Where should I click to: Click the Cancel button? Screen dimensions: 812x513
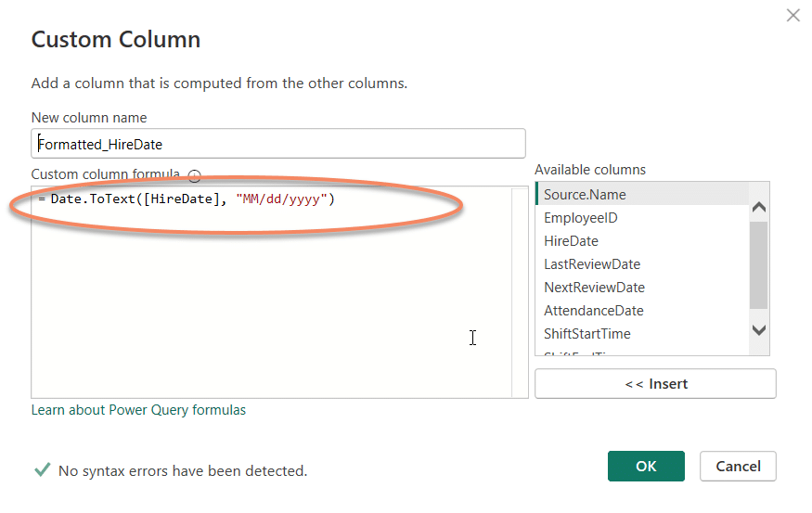(738, 467)
